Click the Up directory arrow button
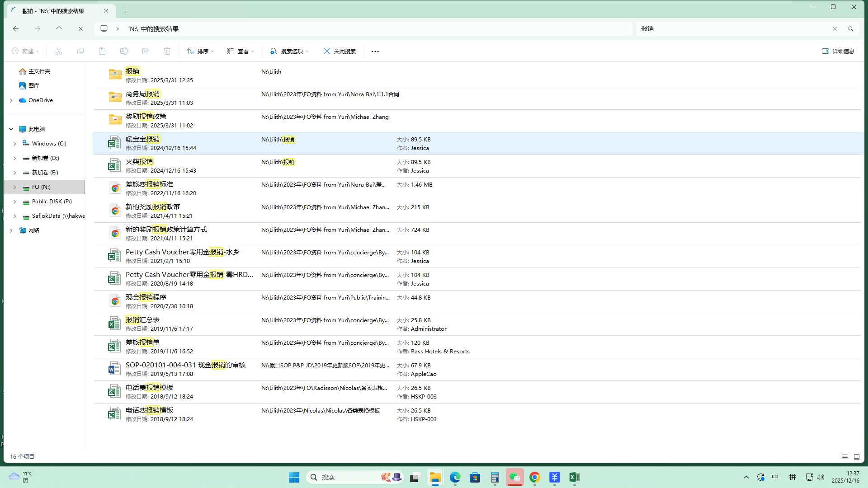This screenshot has height=488, width=868. [59, 29]
